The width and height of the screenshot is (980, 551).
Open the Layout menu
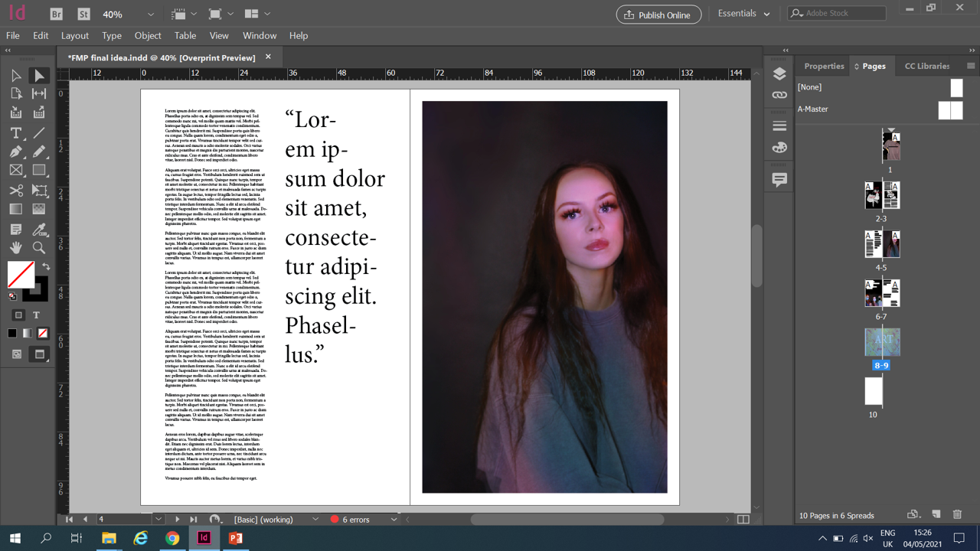click(75, 35)
